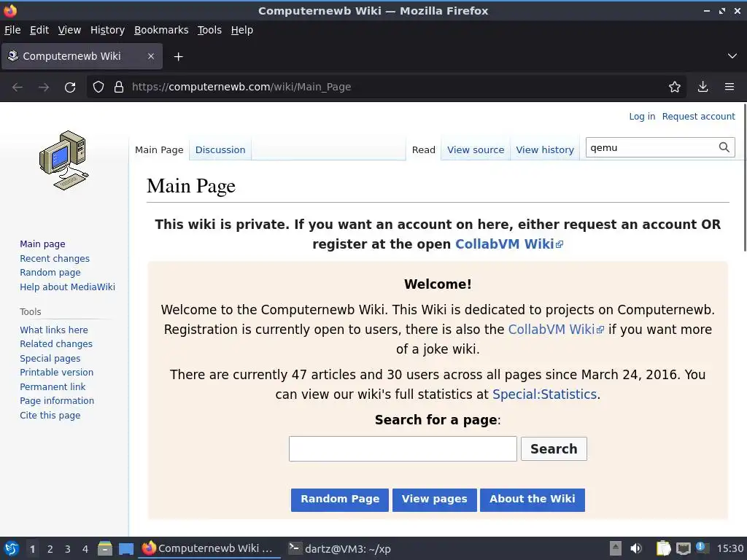Open the Help menu

point(241,30)
